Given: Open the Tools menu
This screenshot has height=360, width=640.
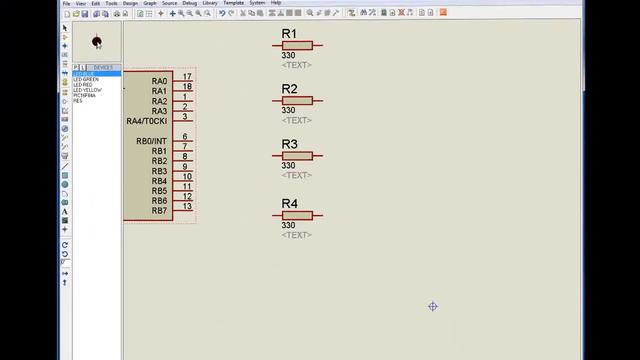Looking at the screenshot, I should pos(111,3).
